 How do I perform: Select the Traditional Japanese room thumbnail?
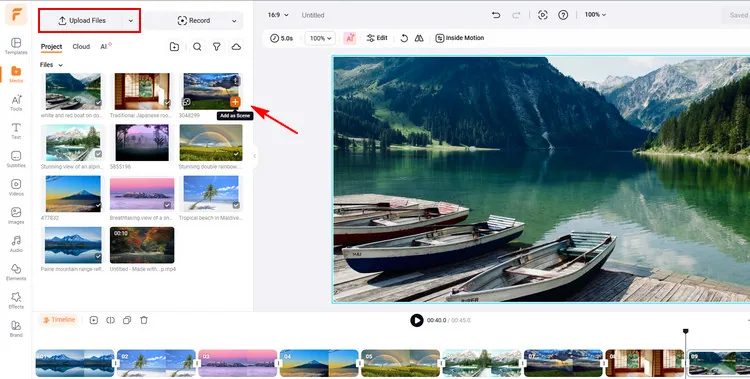(142, 91)
